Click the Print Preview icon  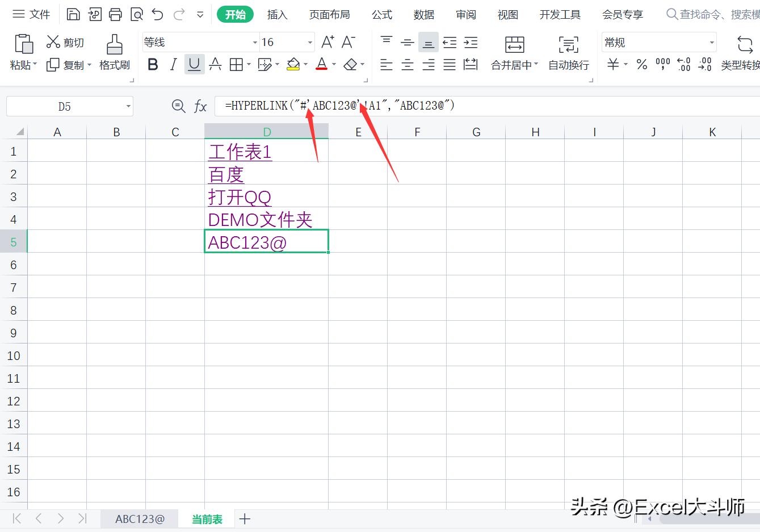137,14
